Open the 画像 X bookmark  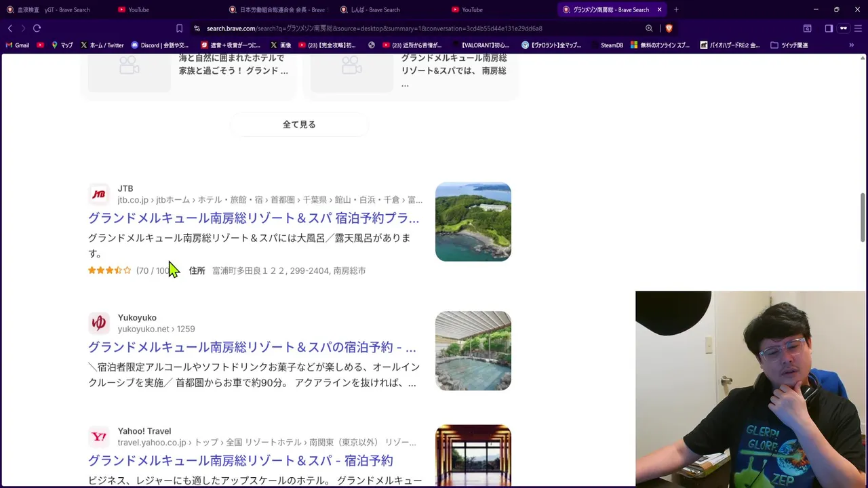[281, 45]
